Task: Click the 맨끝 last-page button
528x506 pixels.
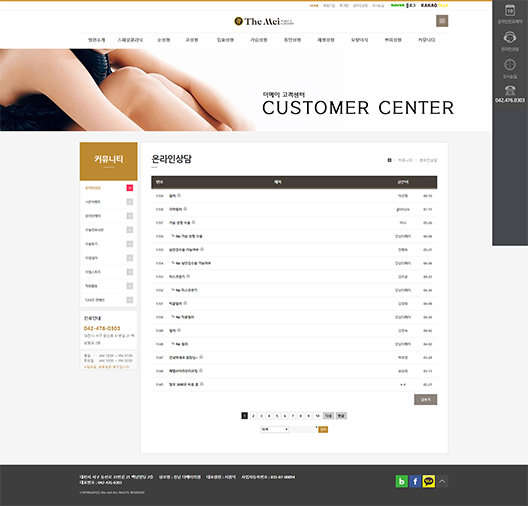Action: pyautogui.click(x=341, y=416)
